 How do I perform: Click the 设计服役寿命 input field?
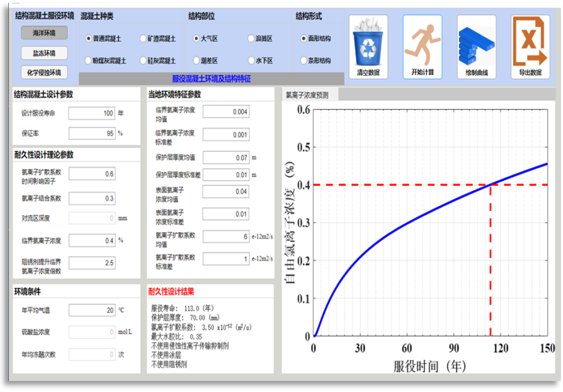coord(92,113)
